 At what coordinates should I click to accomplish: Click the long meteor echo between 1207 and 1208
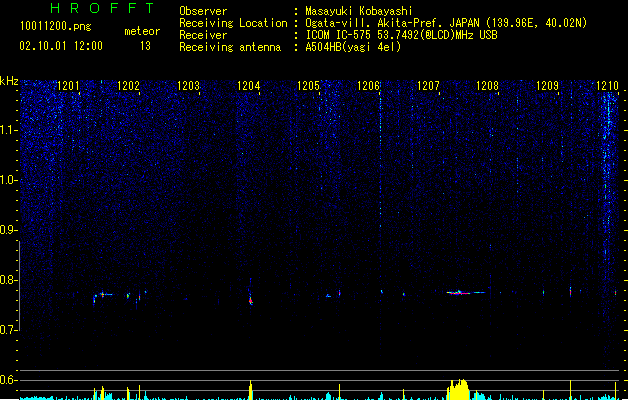[x=465, y=293]
